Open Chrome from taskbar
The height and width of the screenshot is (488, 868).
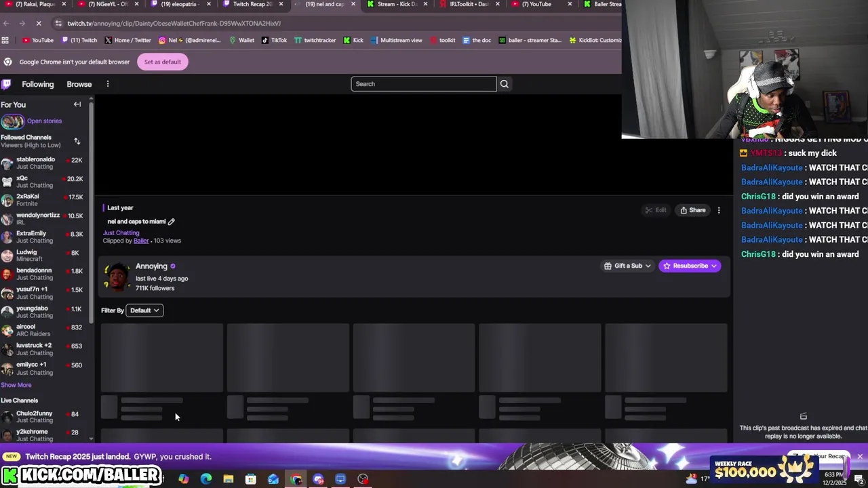click(x=296, y=479)
